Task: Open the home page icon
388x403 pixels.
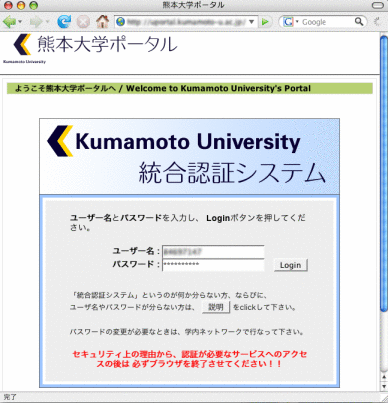Action: 102,22
